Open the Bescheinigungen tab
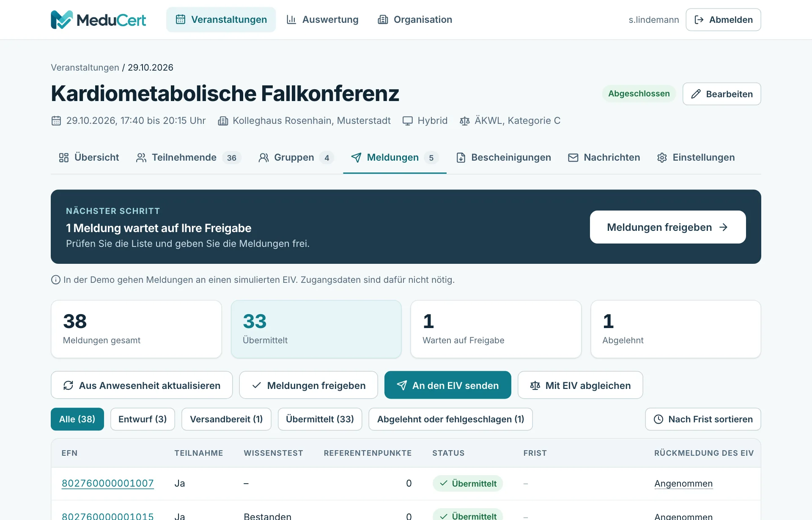The width and height of the screenshot is (812, 520). [x=503, y=158]
